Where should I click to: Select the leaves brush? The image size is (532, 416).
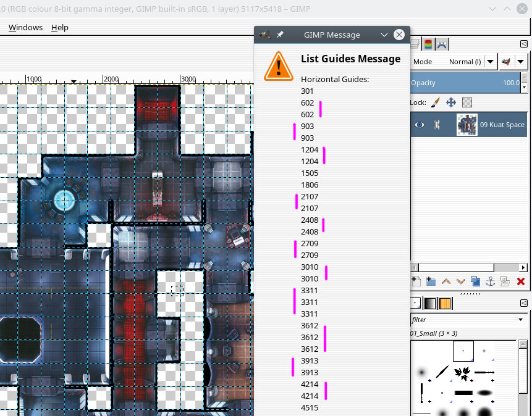coord(463,372)
